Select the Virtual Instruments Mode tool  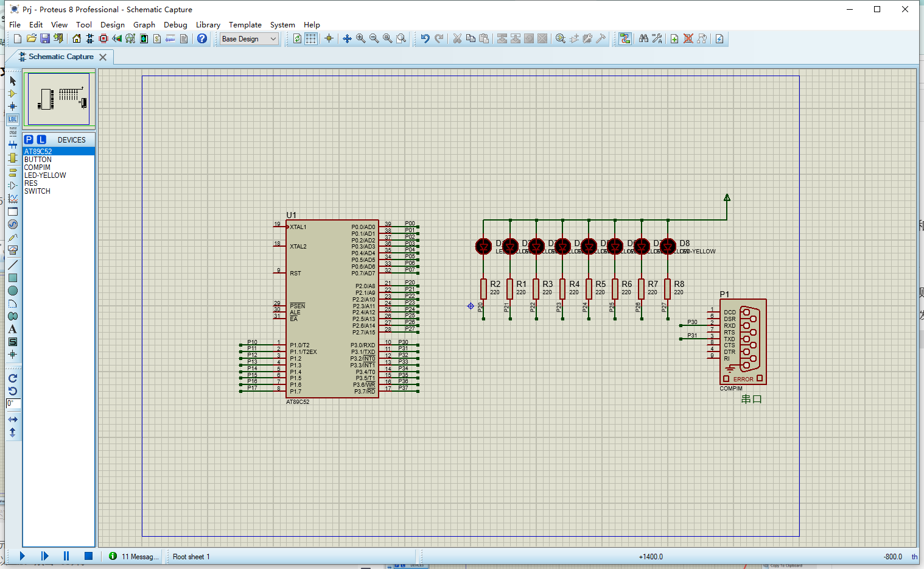point(13,250)
